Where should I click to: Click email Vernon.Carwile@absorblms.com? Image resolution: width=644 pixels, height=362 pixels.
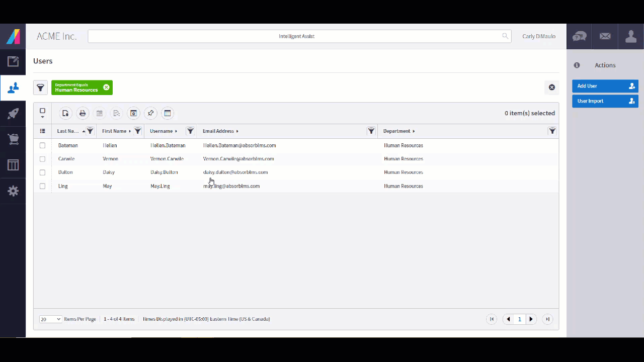tap(238, 159)
